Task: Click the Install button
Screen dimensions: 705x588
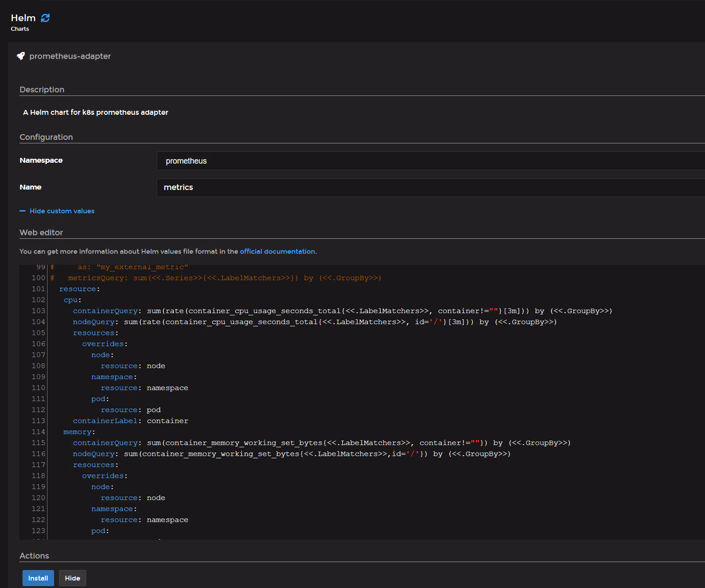Action: (38, 578)
